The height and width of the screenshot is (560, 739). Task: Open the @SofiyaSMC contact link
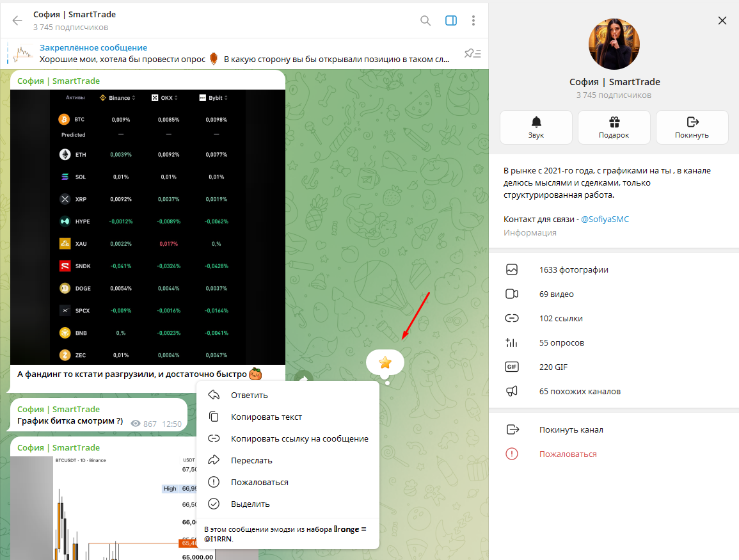(605, 219)
